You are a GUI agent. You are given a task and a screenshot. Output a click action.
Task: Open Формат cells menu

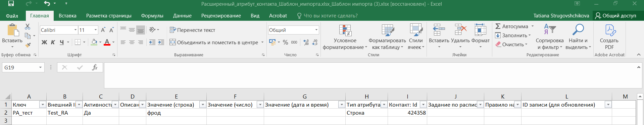point(480,36)
